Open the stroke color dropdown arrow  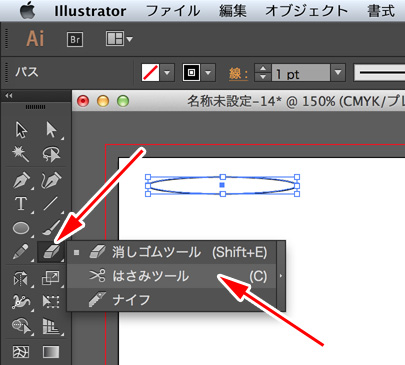pos(208,72)
